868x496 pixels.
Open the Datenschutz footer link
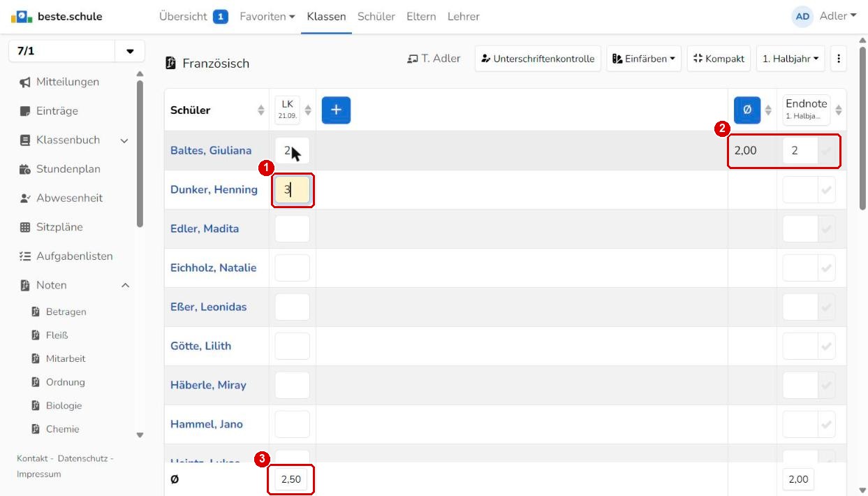coord(82,458)
